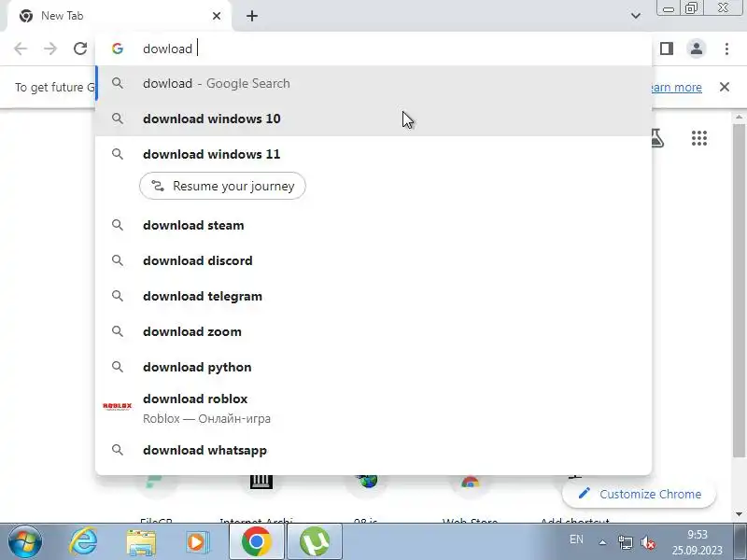The image size is (747, 560).
Task: Click the 'Learn more' link in infobar
Action: (676, 87)
